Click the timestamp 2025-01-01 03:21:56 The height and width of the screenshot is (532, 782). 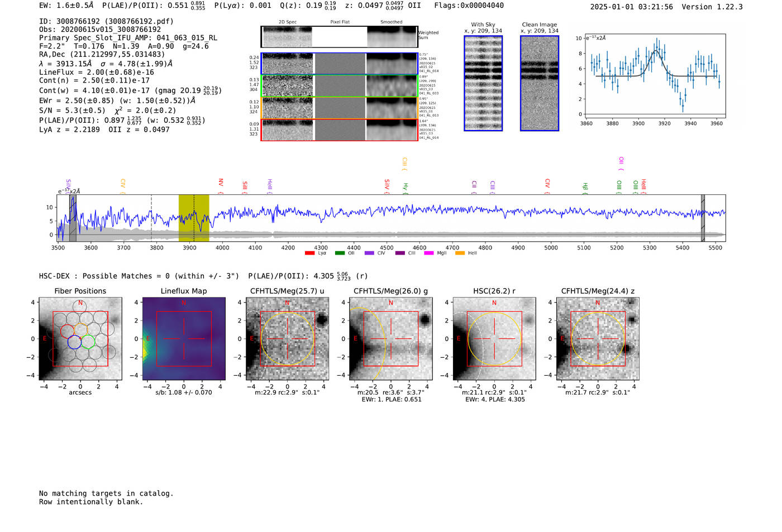click(x=632, y=7)
